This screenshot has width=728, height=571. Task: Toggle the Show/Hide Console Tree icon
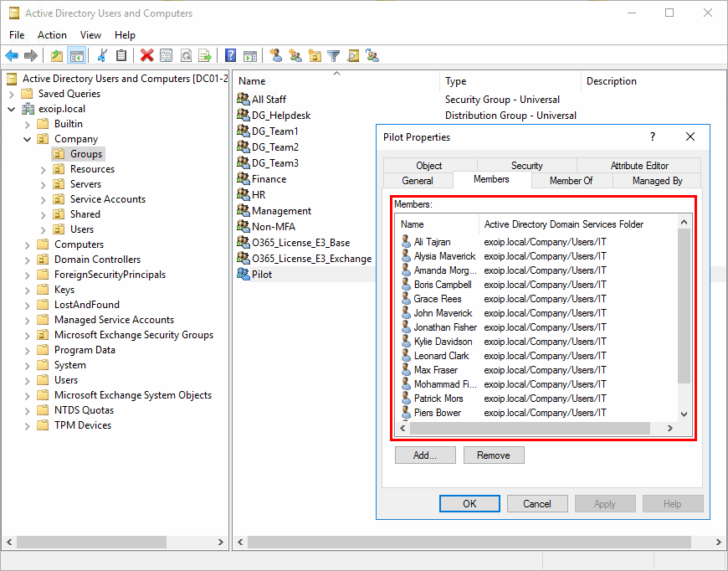pyautogui.click(x=76, y=55)
